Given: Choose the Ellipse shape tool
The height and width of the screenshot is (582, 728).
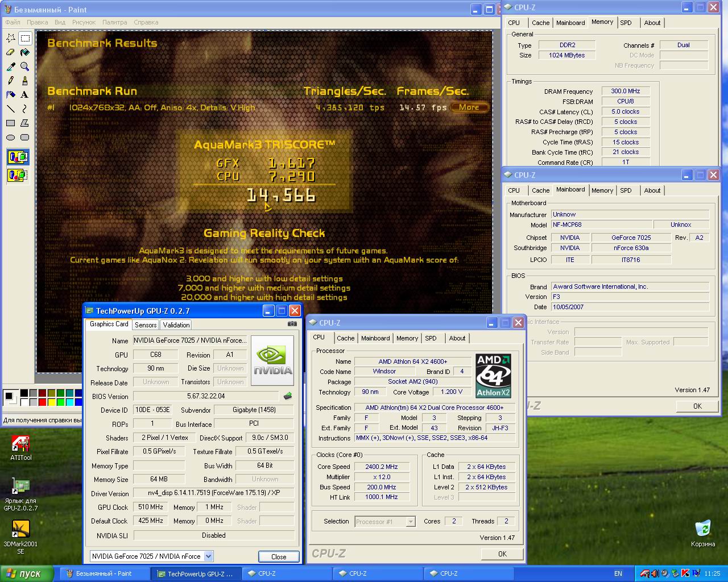Looking at the screenshot, I should click(11, 137).
